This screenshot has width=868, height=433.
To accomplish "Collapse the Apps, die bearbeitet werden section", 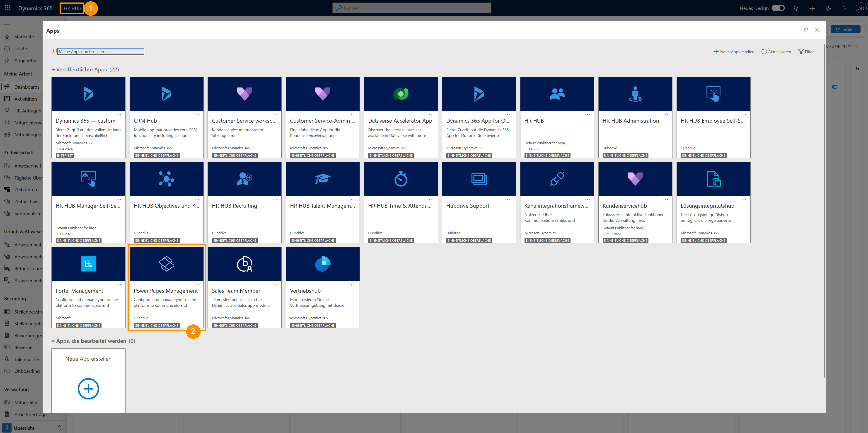I will click(x=53, y=341).
